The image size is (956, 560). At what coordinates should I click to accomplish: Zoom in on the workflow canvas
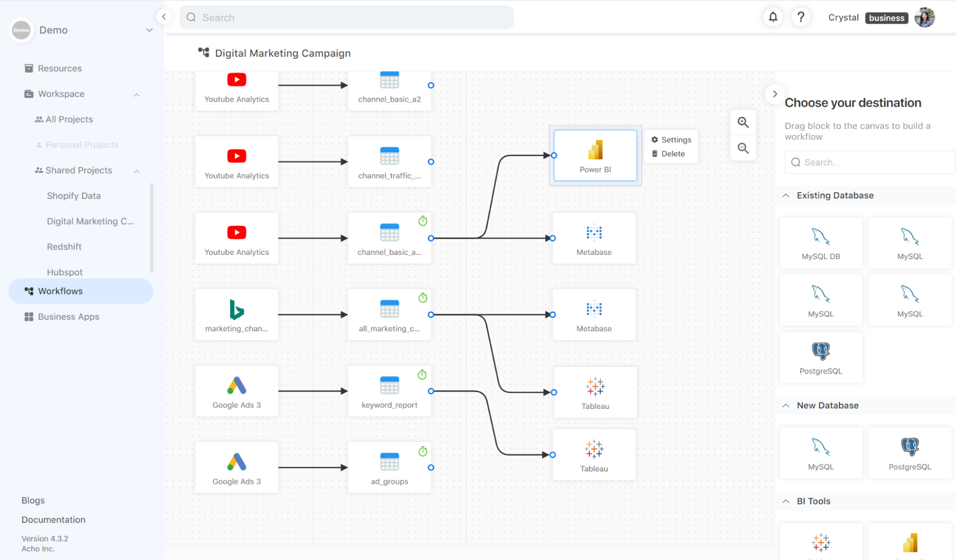click(743, 122)
